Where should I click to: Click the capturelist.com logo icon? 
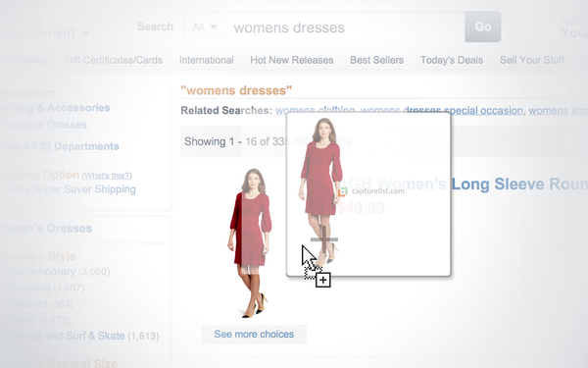tap(342, 192)
